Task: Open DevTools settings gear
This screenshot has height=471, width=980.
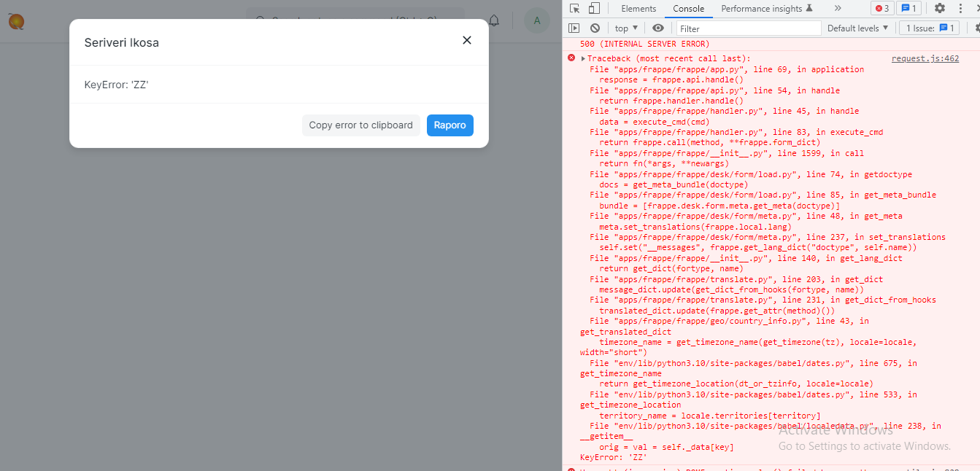Action: click(x=940, y=9)
